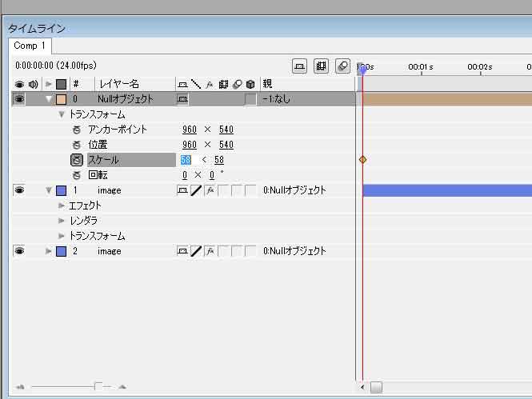This screenshot has height=399, width=532.
Task: Expand the image layer 2 triangle
Action: [x=49, y=251]
